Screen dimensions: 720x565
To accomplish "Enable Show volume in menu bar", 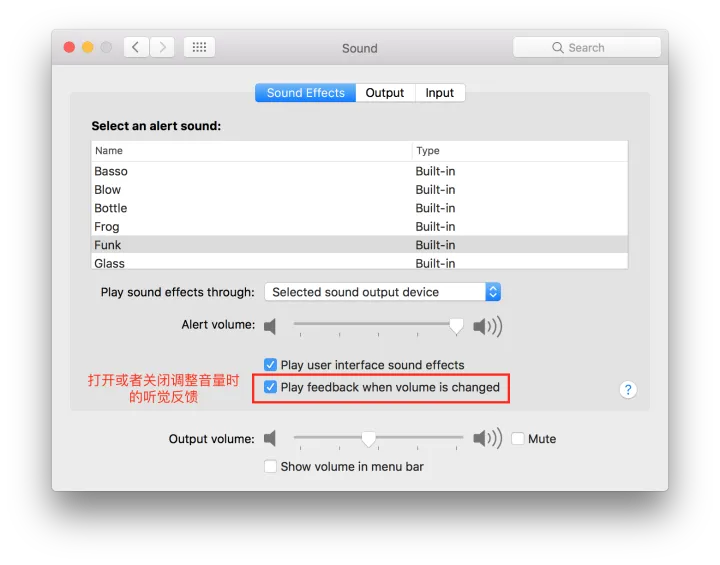I will (x=270, y=466).
